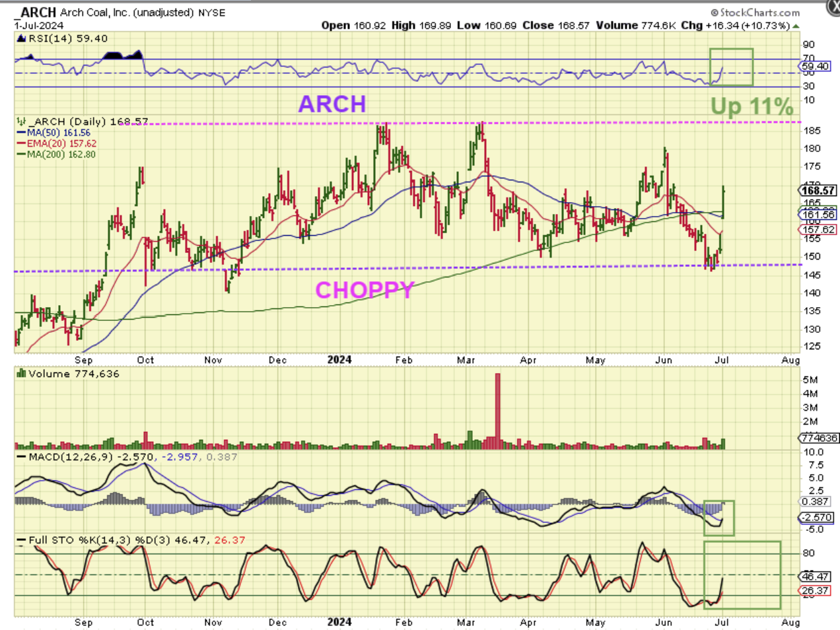Click the header value 'High 169.89'
840x630 pixels.
coord(421,26)
